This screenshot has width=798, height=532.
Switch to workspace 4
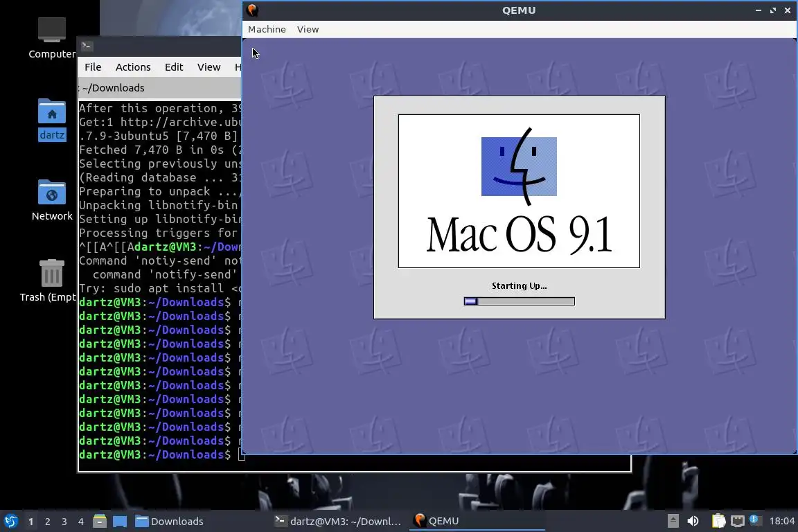point(80,522)
